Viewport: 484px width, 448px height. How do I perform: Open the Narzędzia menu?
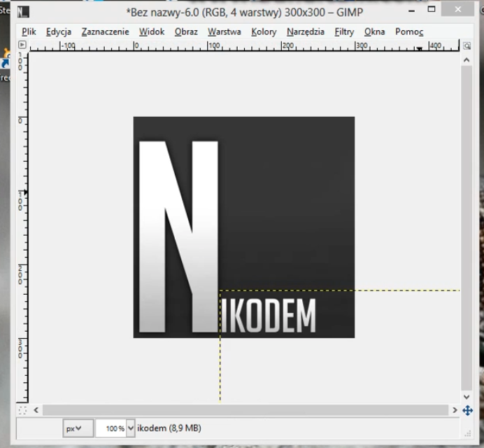[305, 31]
